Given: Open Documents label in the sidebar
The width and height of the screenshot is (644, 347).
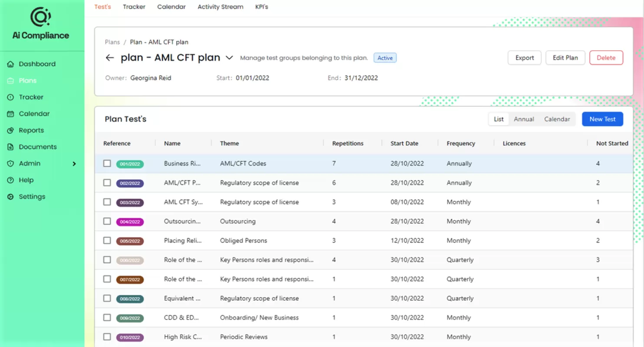Looking at the screenshot, I should tap(38, 147).
